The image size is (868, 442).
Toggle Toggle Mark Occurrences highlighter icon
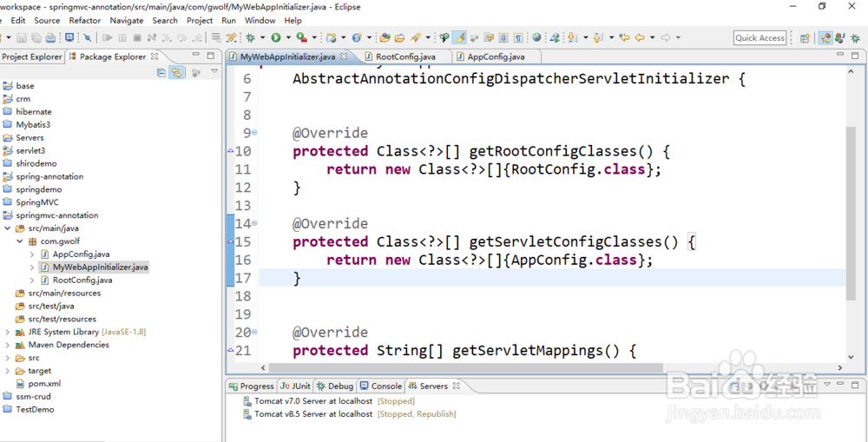pyautogui.click(x=459, y=37)
